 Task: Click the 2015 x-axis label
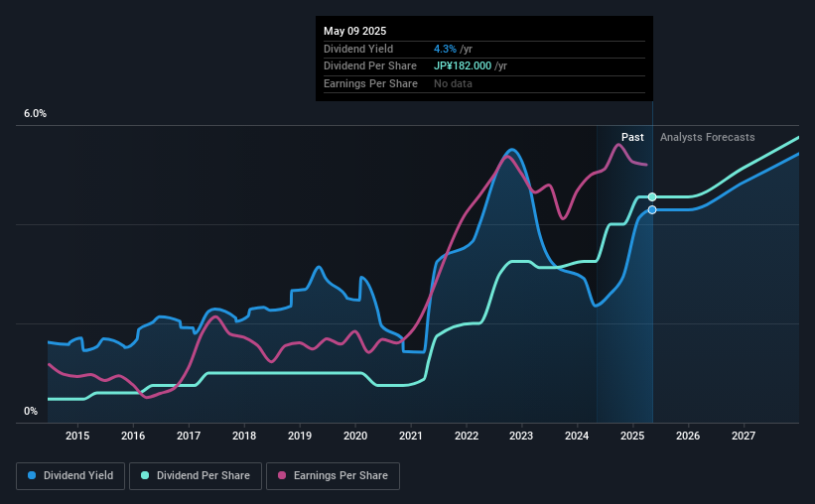pos(77,436)
